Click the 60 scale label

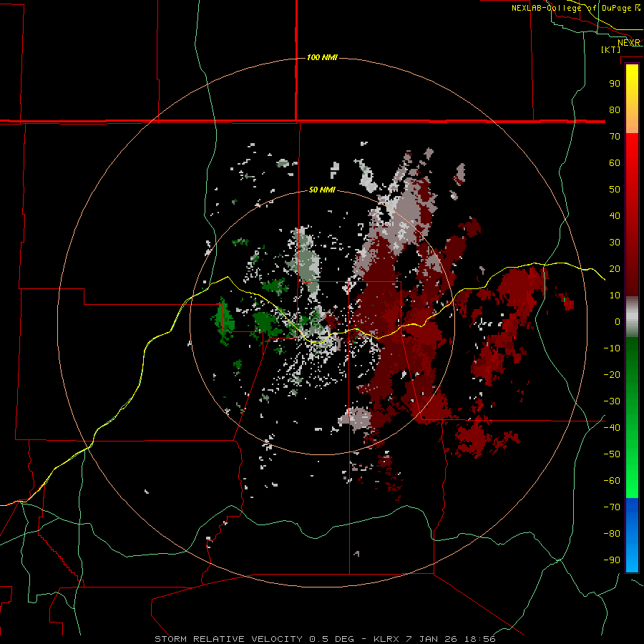[615, 162]
